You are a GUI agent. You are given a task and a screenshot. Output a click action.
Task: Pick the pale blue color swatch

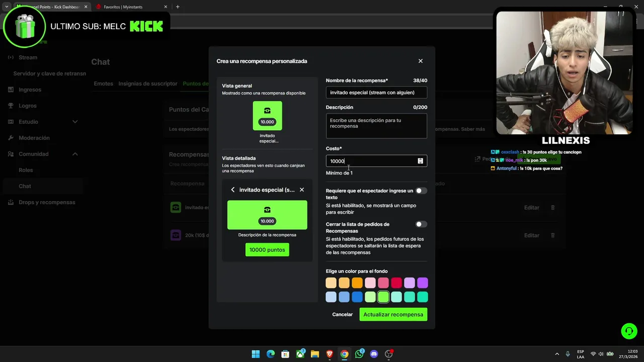331,297
